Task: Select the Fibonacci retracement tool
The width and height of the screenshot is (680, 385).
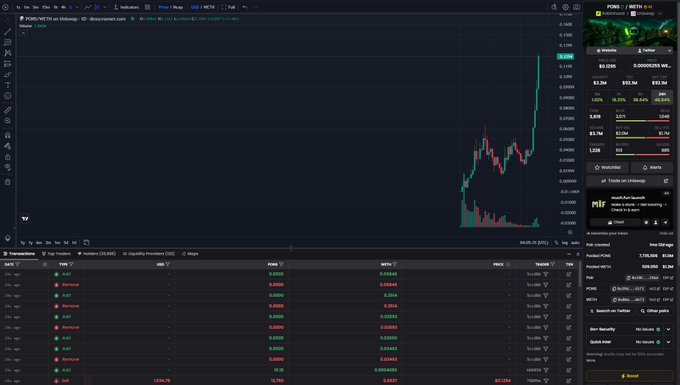Action: point(7,42)
